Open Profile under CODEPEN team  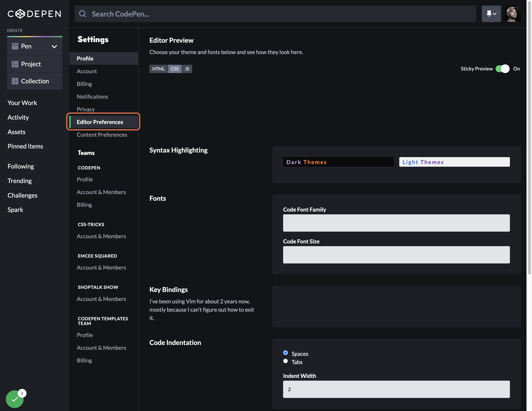(85, 179)
